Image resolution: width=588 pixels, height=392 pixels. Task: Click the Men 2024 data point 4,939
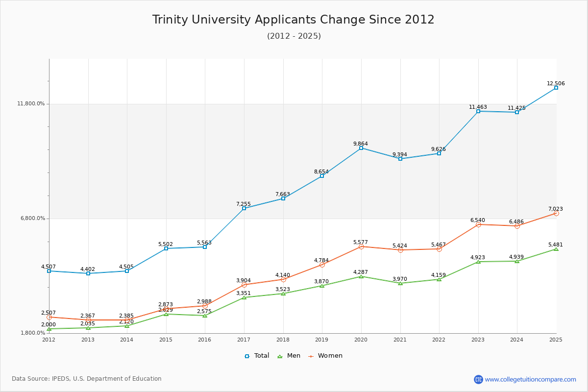(517, 261)
